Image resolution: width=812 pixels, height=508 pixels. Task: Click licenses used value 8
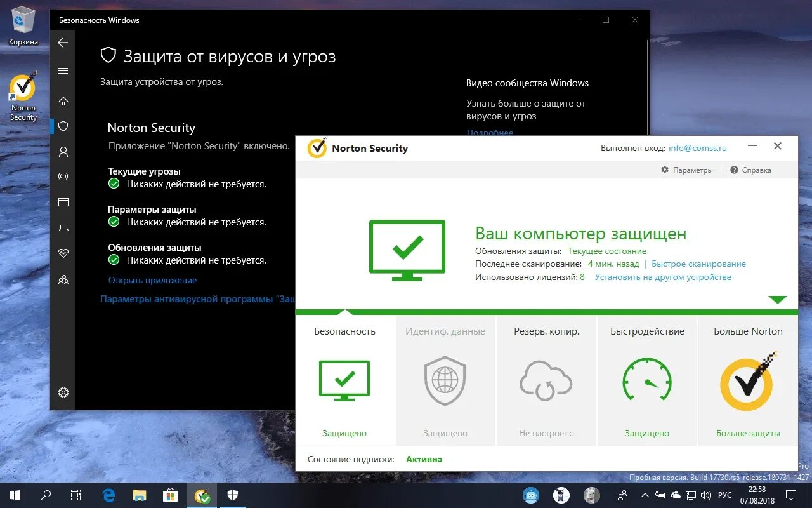coord(582,277)
